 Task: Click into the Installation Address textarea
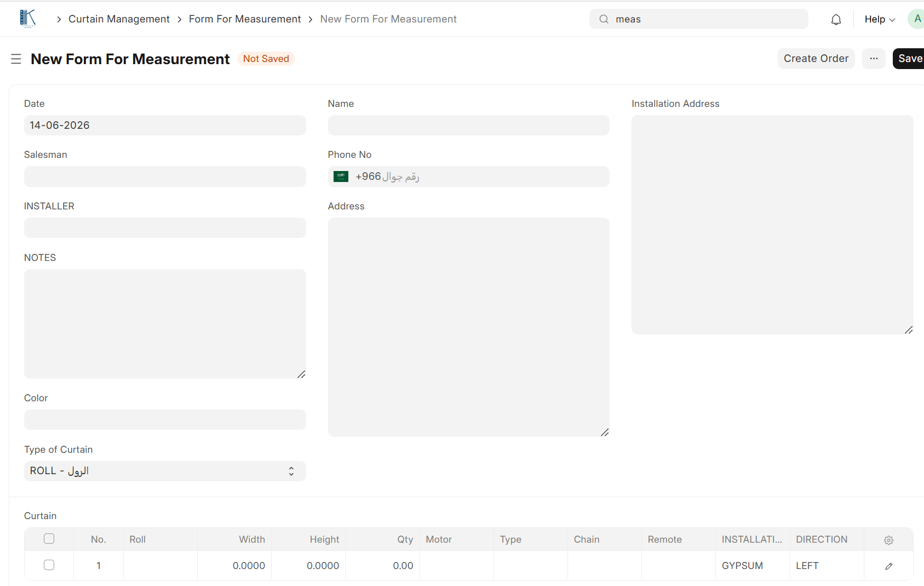point(772,225)
